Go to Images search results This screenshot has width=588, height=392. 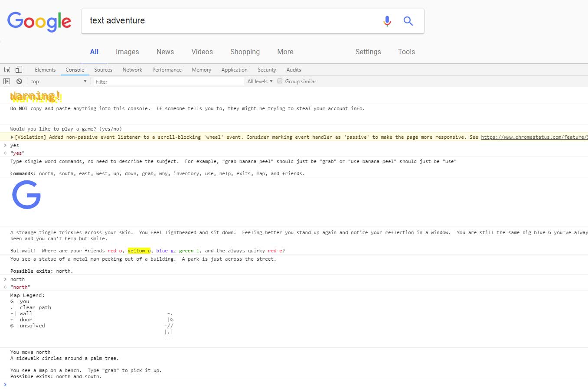(x=127, y=52)
